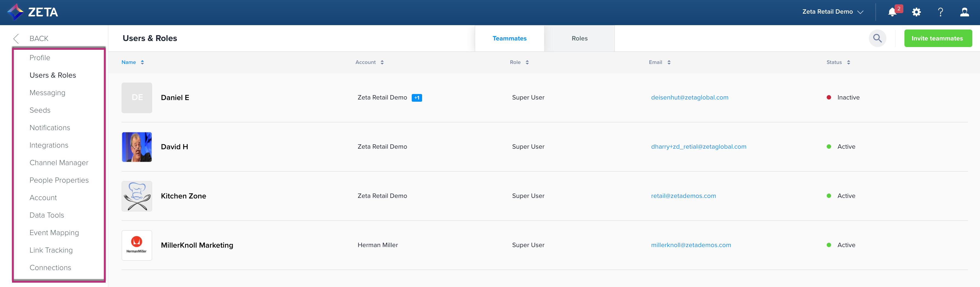This screenshot has height=287, width=980.
Task: Sort by Role column
Action: pos(519,62)
